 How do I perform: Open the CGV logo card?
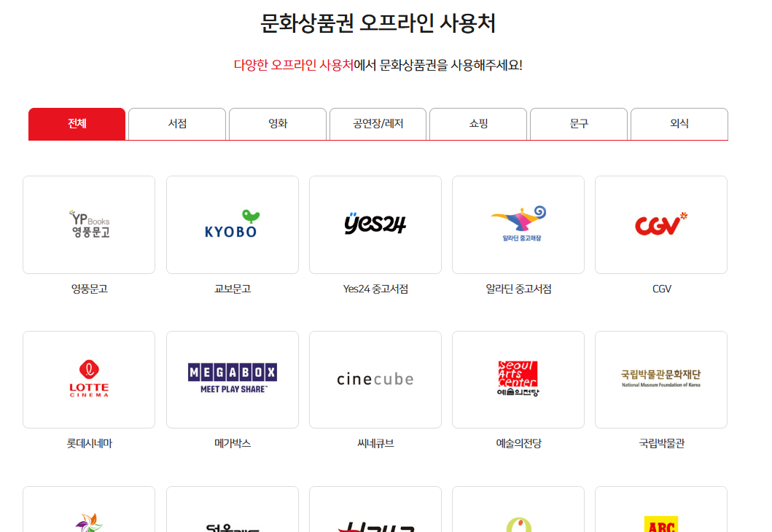coord(661,225)
